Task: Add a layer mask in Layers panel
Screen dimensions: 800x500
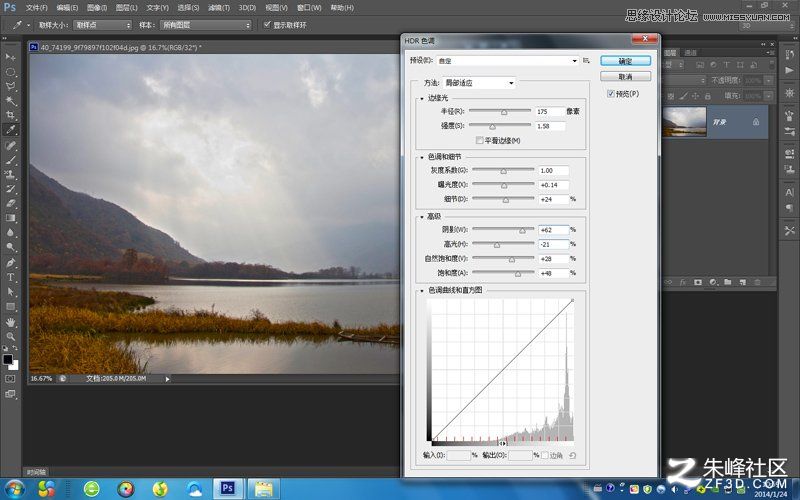Action: (x=698, y=282)
